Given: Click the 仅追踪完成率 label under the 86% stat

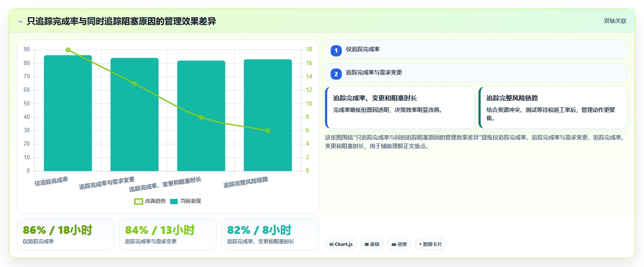Looking at the screenshot, I should [38, 242].
